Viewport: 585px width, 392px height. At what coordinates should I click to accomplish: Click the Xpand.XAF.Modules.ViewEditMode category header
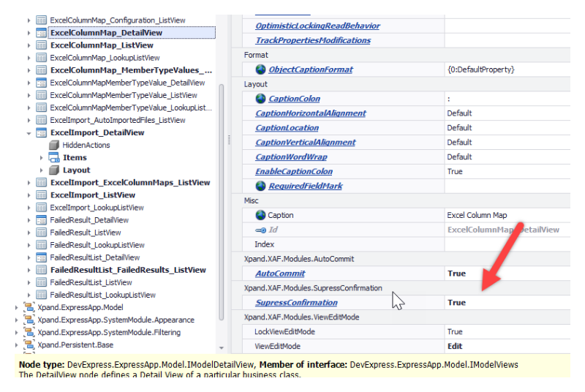301,317
